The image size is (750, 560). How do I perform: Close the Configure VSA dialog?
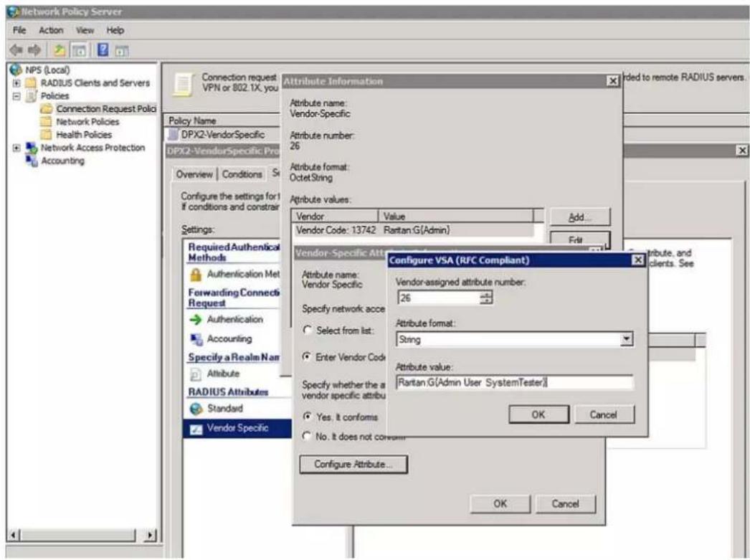pos(637,260)
